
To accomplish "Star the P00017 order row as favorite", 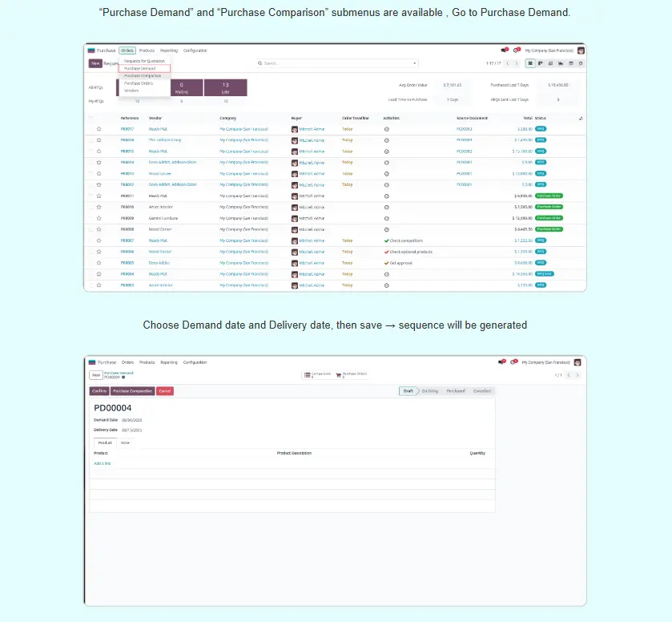I will [99, 128].
